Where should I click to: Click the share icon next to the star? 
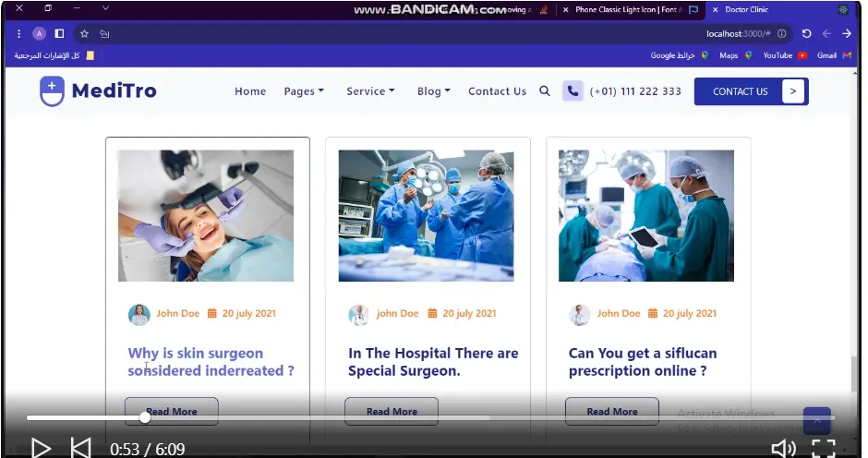point(104,34)
